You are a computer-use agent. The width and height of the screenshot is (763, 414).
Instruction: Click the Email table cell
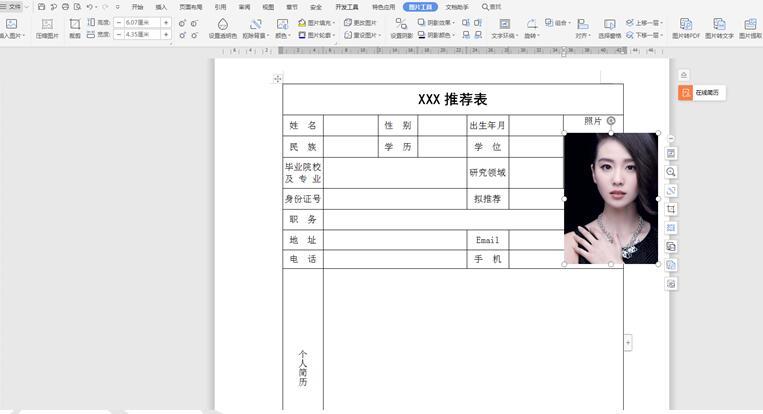tap(488, 240)
